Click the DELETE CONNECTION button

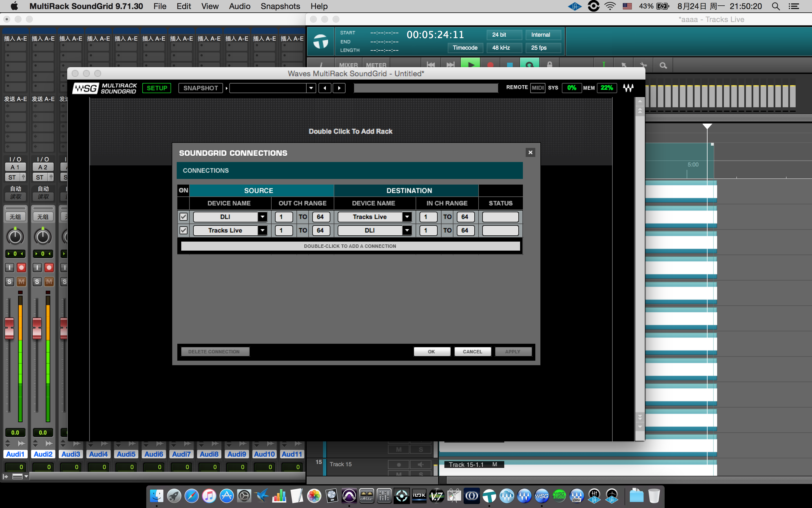[214, 352]
